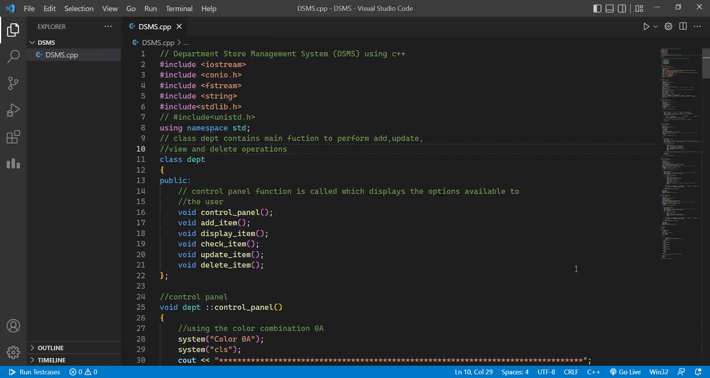The width and height of the screenshot is (710, 378).
Task: Click the Split Editor Right icon
Action: (683, 27)
